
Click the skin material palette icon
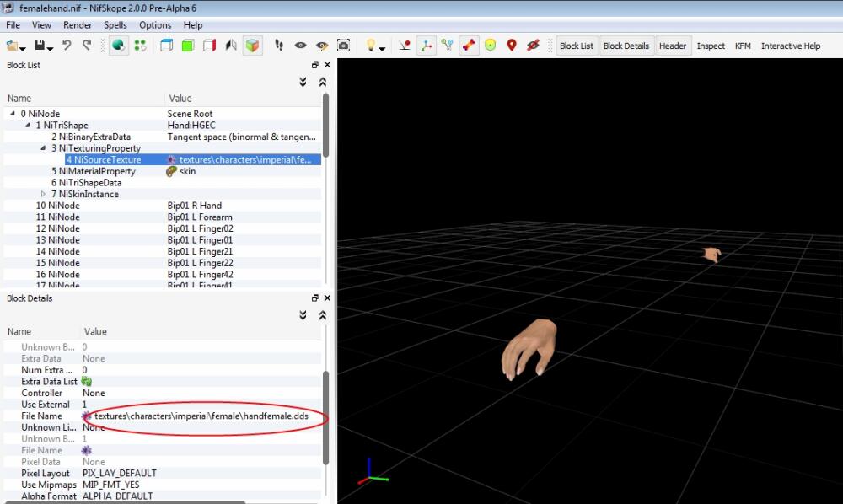[x=171, y=171]
